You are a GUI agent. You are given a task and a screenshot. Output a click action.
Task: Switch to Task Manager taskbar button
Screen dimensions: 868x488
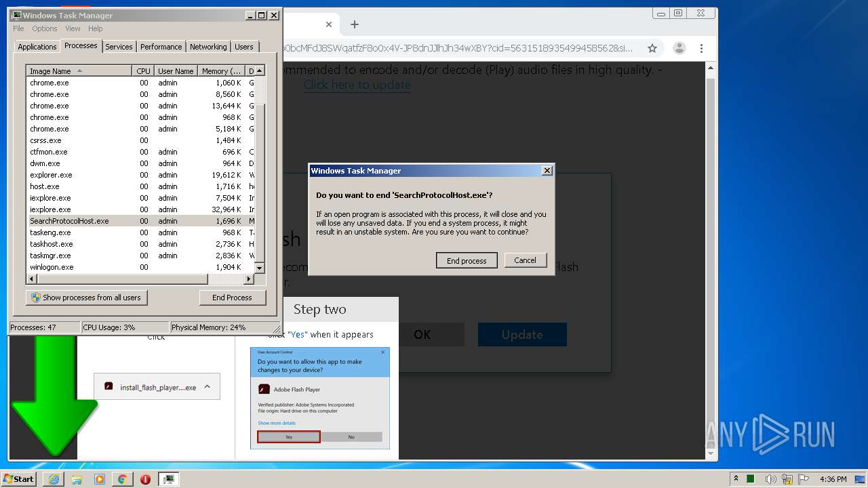click(x=169, y=479)
